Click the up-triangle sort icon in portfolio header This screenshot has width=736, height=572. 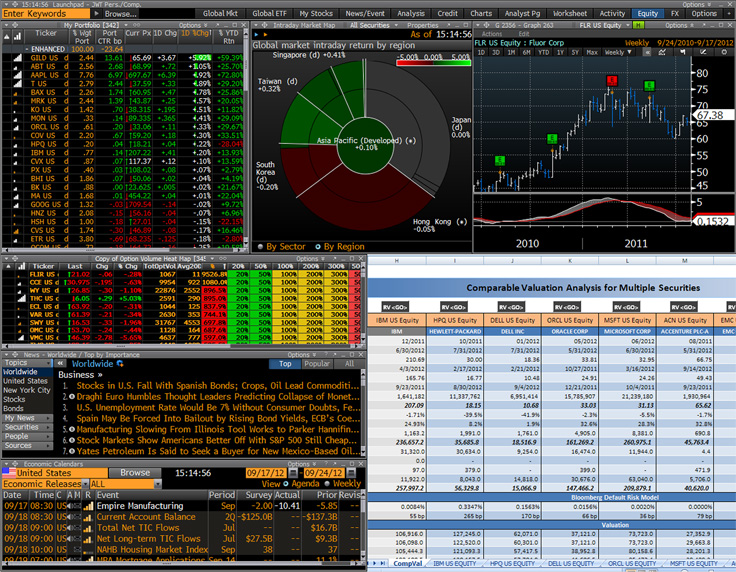(x=7, y=36)
